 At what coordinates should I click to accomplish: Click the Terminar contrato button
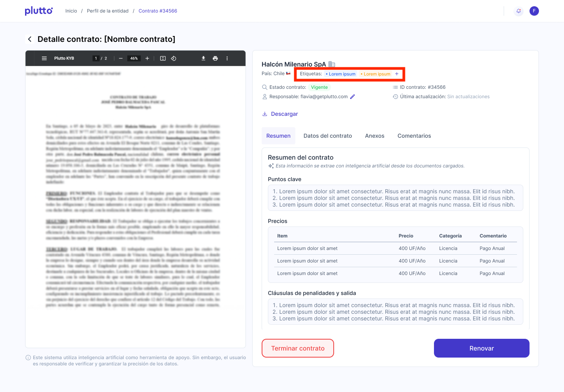point(298,348)
